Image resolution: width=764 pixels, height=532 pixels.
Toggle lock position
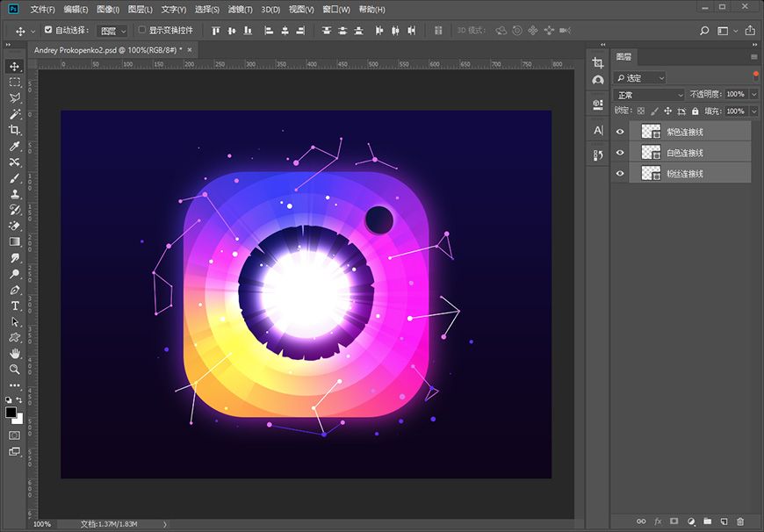(667, 111)
